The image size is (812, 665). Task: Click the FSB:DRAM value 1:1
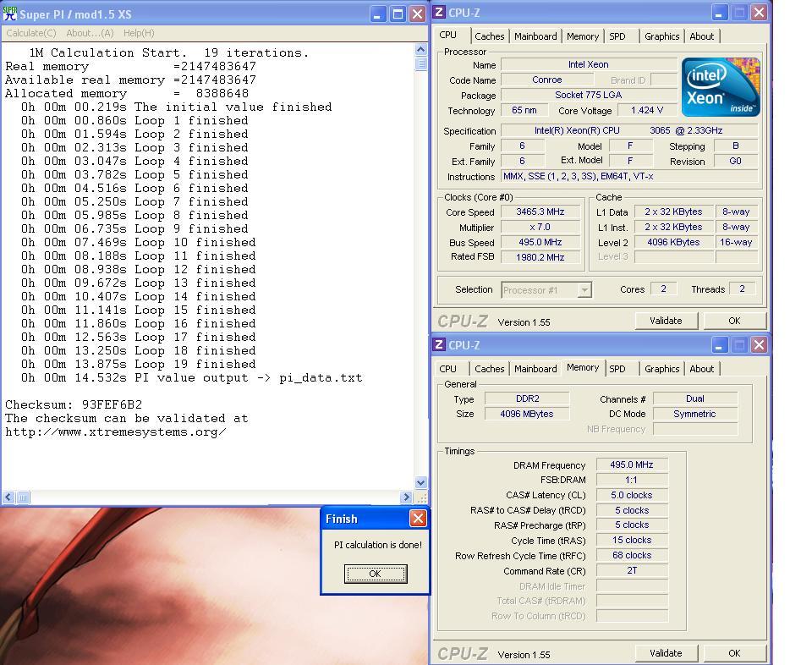[x=632, y=480]
